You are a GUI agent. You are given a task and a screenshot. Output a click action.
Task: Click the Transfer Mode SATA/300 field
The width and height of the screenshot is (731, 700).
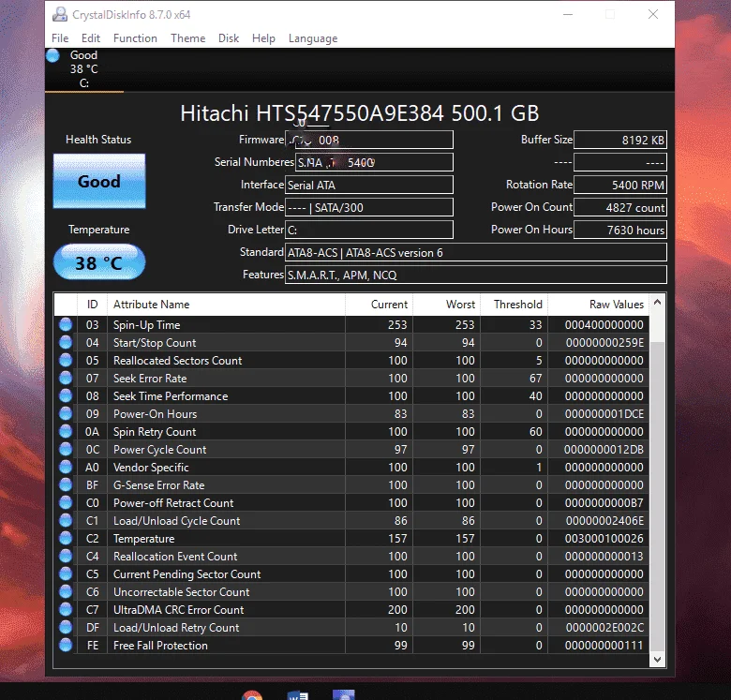[x=368, y=207]
